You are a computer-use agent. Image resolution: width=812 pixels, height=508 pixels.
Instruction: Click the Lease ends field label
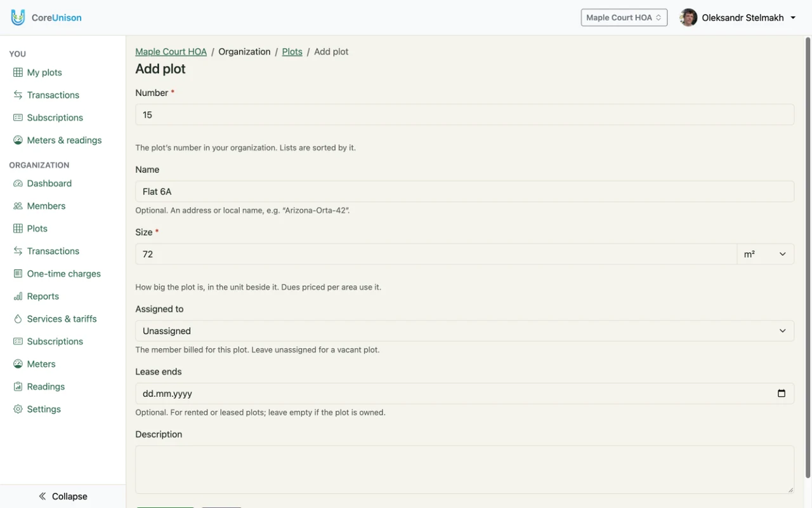[159, 372]
